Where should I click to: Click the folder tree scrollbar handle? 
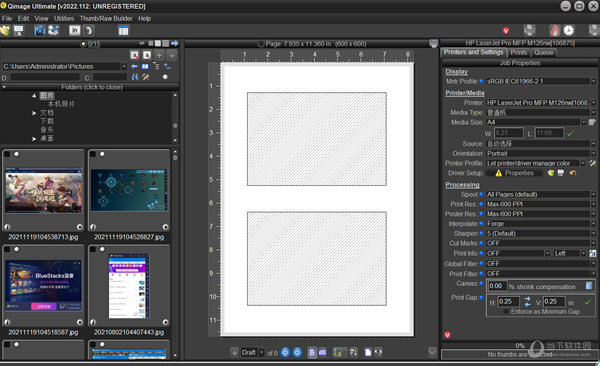point(175,126)
